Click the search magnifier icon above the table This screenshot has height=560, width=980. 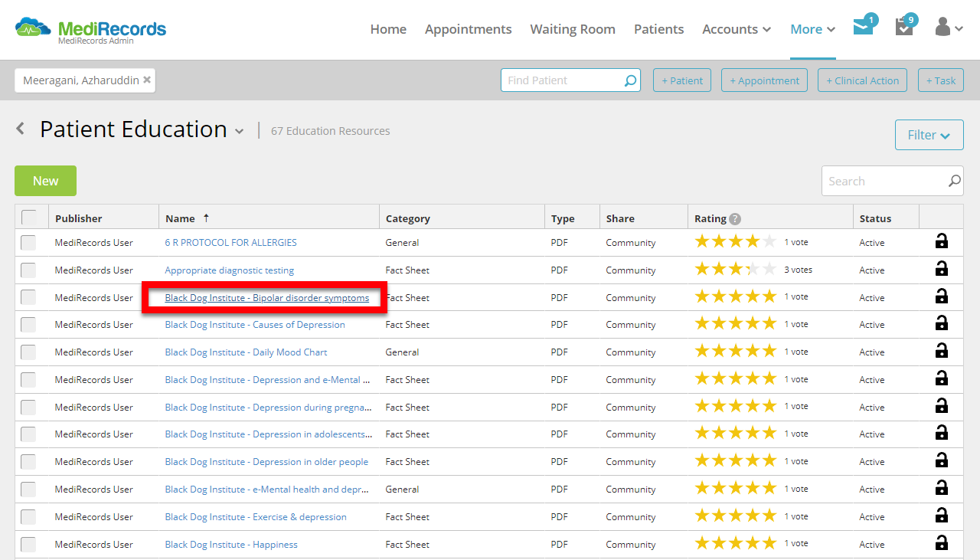point(954,182)
